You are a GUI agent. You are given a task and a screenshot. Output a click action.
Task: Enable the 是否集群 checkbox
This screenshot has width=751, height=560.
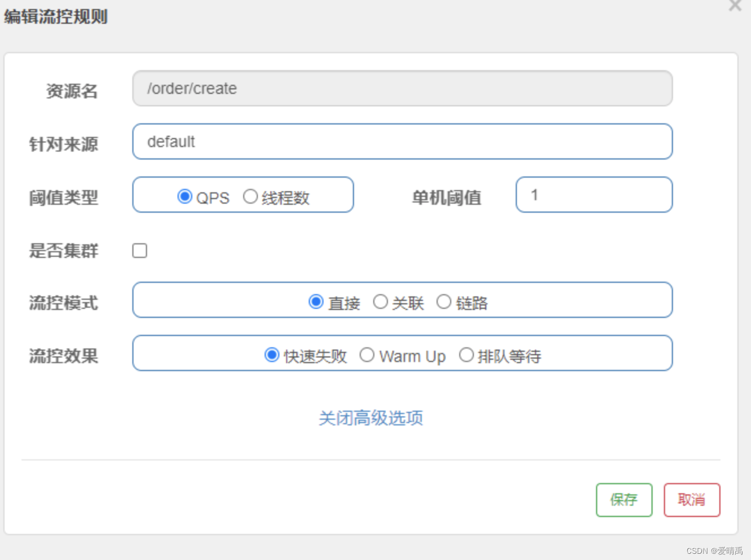[140, 251]
